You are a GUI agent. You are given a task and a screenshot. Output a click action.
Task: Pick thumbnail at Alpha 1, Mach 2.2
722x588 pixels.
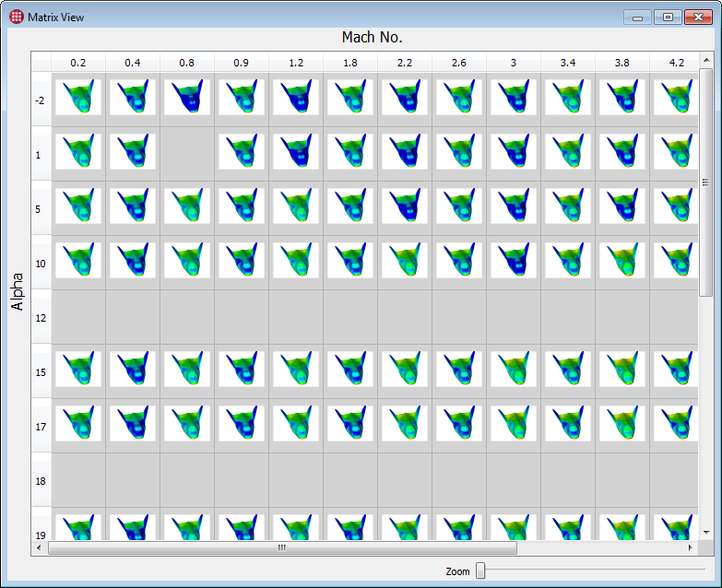tap(404, 151)
